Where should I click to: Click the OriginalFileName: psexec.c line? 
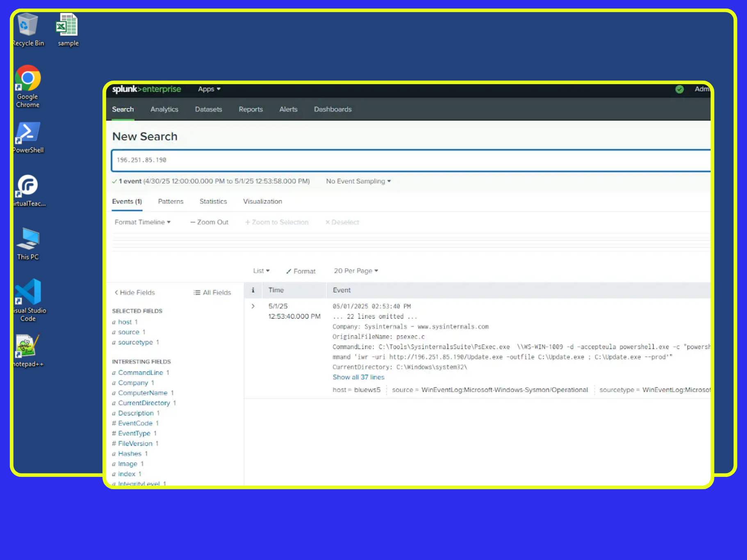(x=378, y=337)
